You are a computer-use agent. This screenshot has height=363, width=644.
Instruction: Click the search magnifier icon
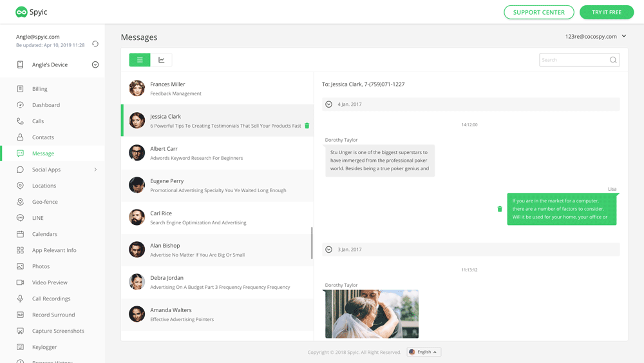click(613, 60)
